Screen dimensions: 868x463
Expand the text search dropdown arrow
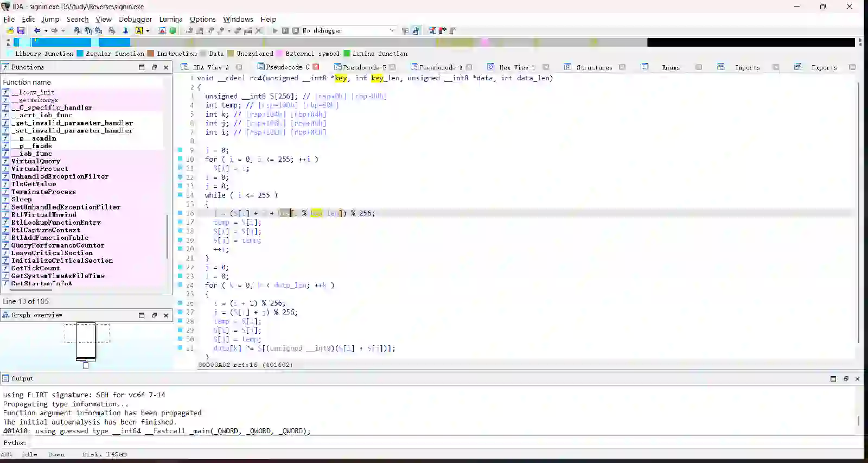pyautogui.click(x=148, y=31)
